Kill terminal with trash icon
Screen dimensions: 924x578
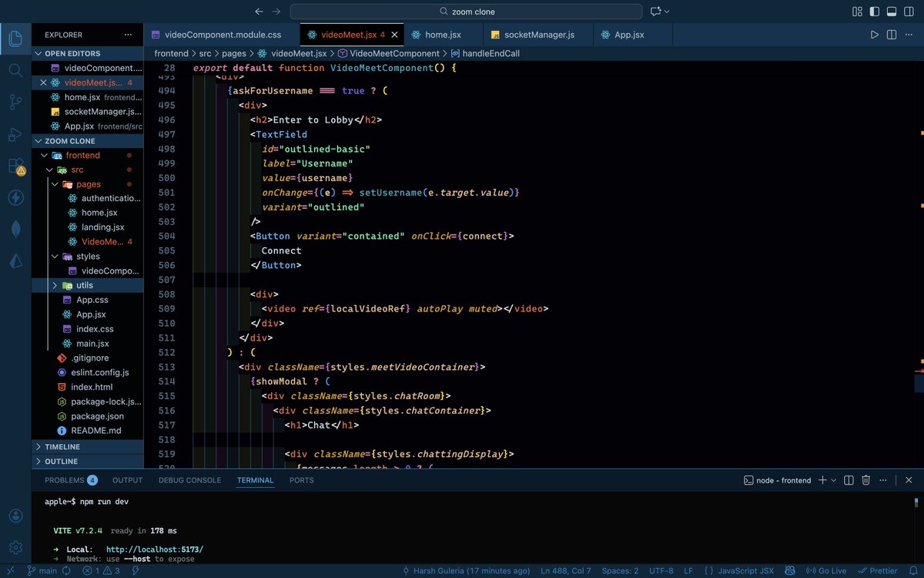point(866,480)
